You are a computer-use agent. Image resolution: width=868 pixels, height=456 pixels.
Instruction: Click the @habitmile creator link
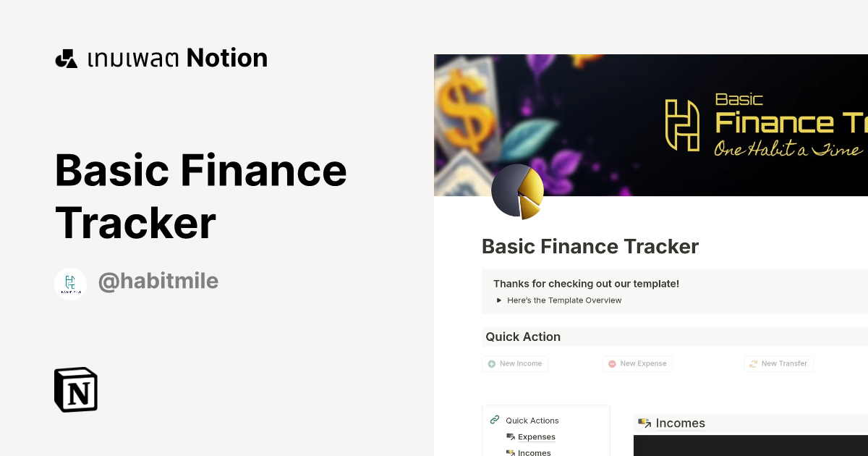pos(158,282)
